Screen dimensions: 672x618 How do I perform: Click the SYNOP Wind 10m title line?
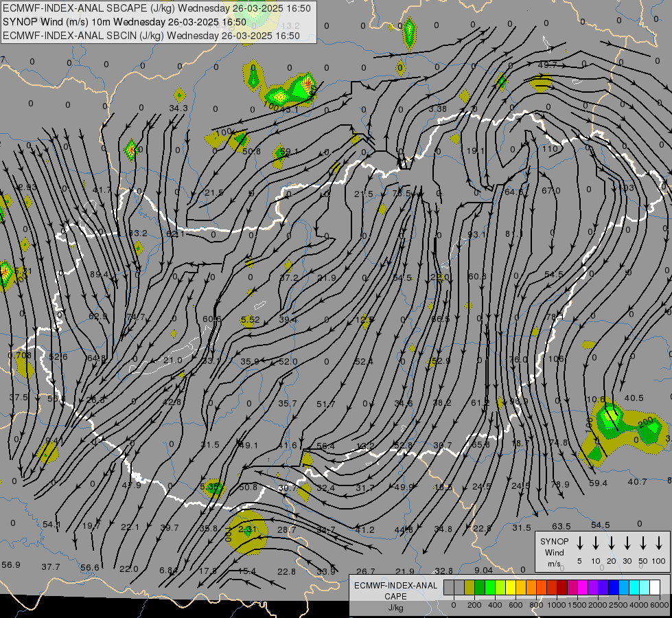click(124, 22)
